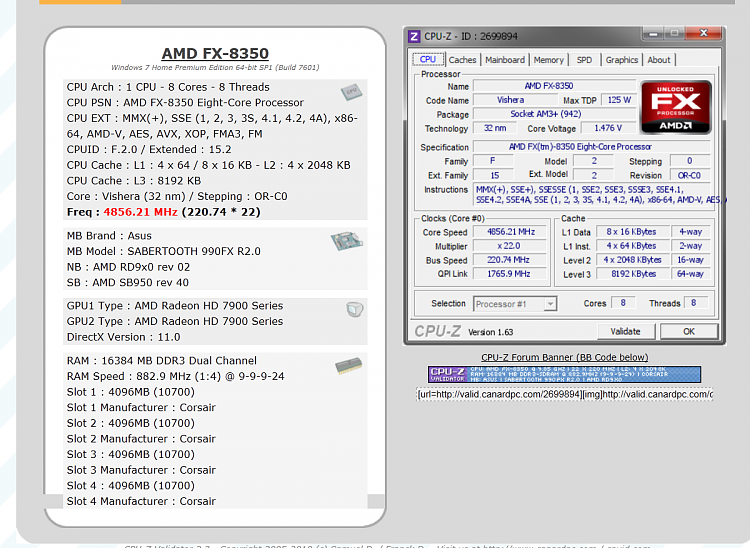Click the Max TDP value 125 W

tap(619, 100)
